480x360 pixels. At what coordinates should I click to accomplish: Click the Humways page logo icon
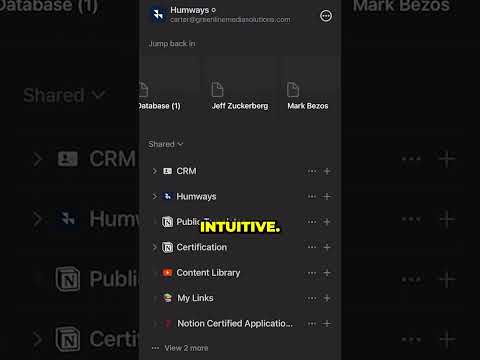click(167, 196)
